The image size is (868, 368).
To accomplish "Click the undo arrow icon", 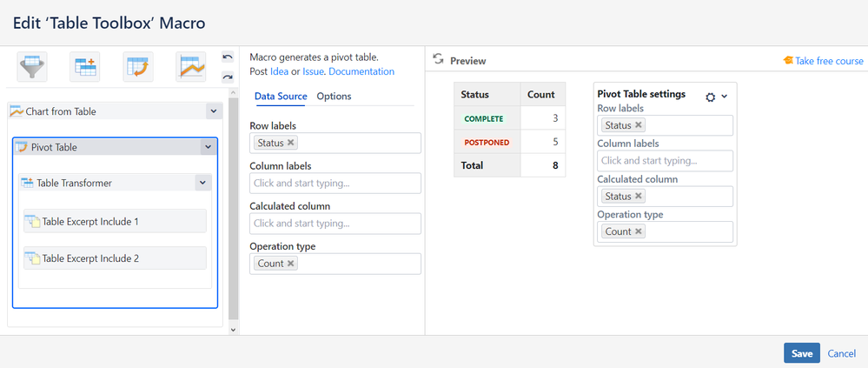I will point(228,57).
